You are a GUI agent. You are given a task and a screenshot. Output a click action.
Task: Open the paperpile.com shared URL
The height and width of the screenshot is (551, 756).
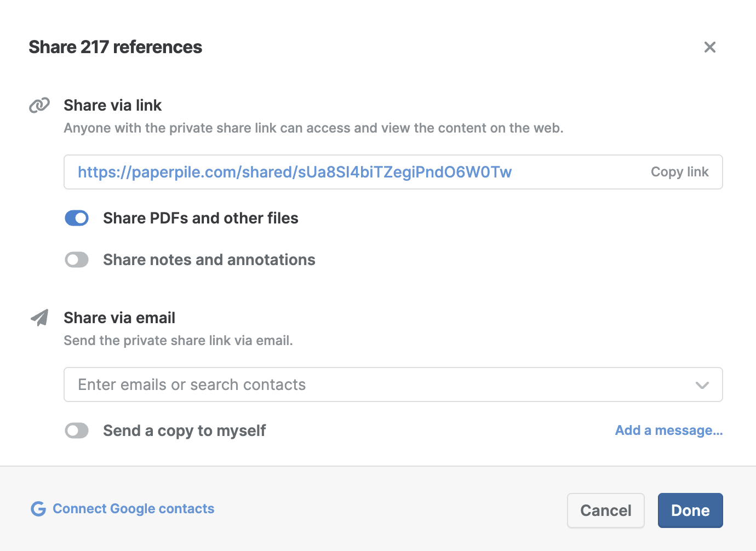pyautogui.click(x=295, y=172)
